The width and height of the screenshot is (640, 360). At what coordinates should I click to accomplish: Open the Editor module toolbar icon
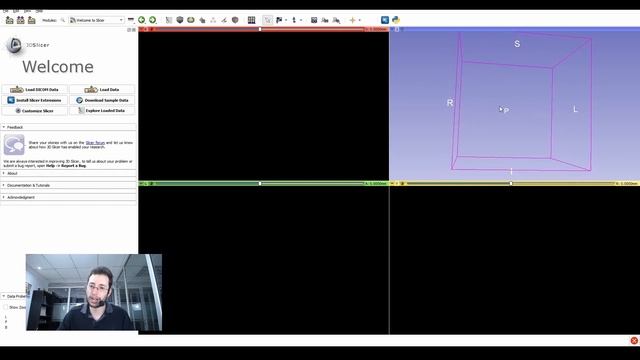click(224, 20)
